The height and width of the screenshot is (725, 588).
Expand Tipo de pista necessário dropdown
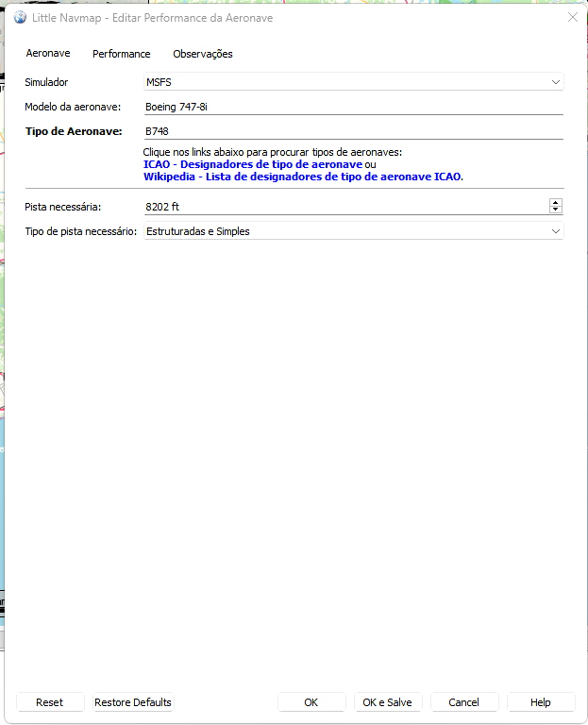(x=354, y=231)
